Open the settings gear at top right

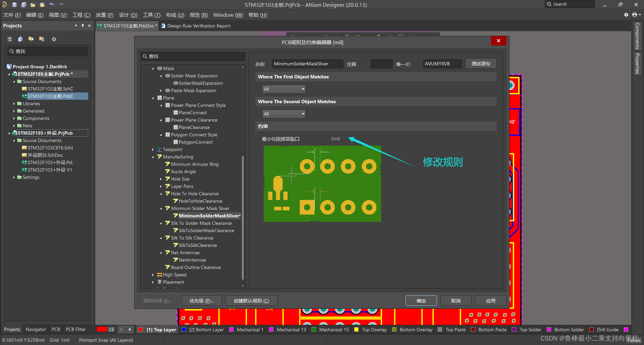point(626,15)
